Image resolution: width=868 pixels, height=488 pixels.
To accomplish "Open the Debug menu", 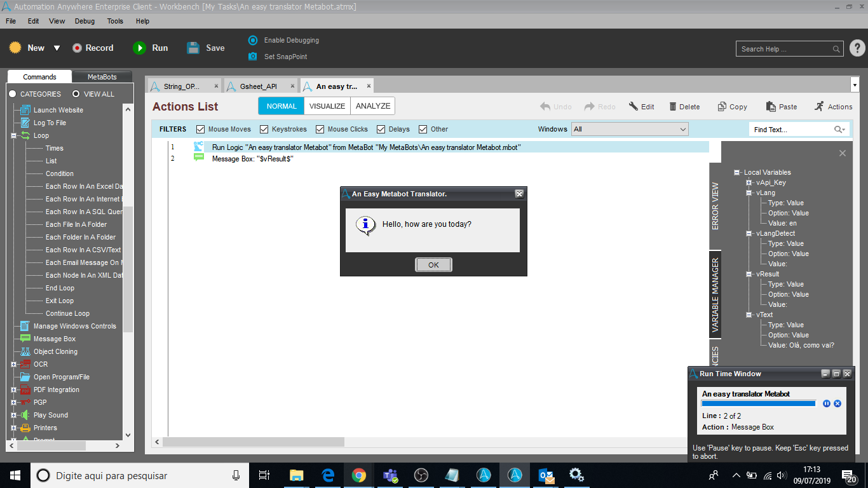I will coord(85,21).
